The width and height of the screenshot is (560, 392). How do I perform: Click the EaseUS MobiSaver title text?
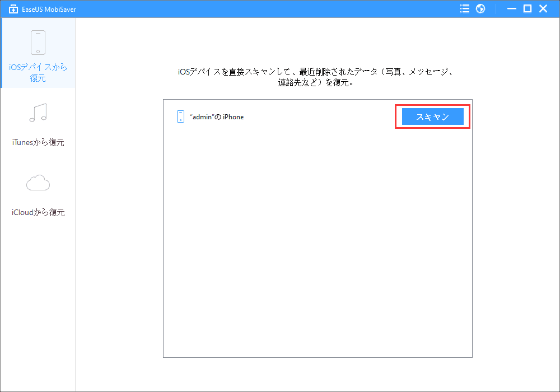49,10
